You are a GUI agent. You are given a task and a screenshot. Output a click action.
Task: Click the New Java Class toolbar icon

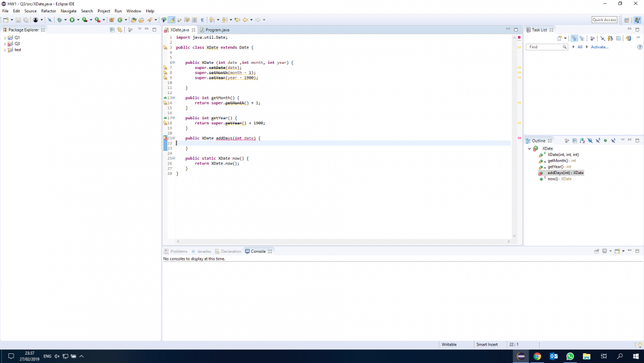tap(120, 20)
